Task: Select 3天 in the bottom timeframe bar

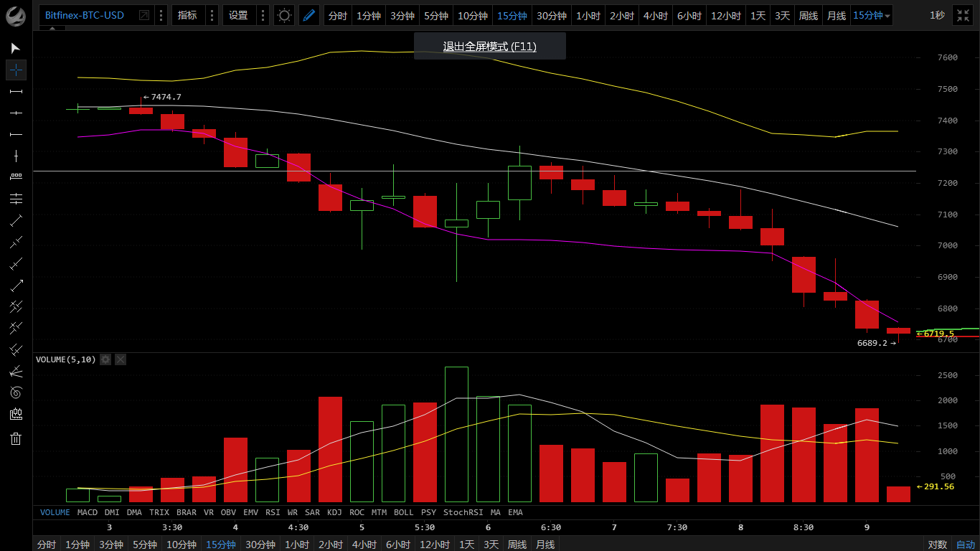Action: click(x=491, y=545)
